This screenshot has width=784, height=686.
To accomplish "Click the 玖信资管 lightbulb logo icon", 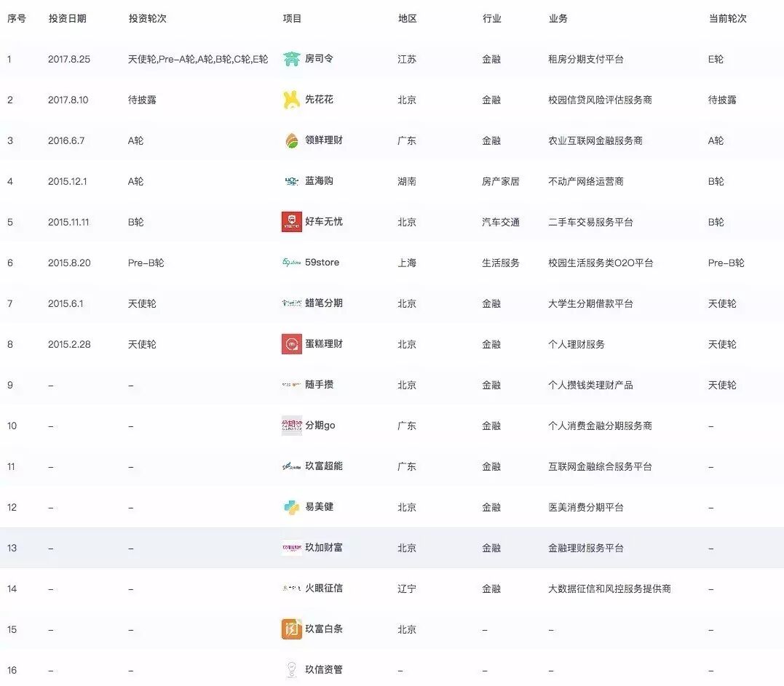I will [291, 670].
